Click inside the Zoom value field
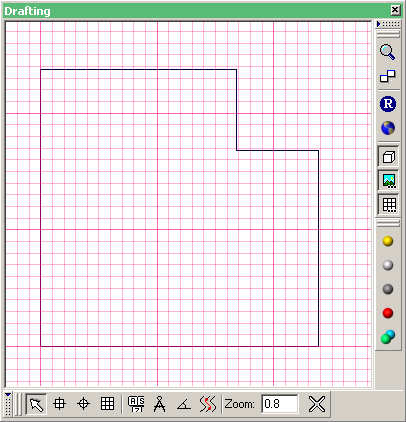 [280, 404]
